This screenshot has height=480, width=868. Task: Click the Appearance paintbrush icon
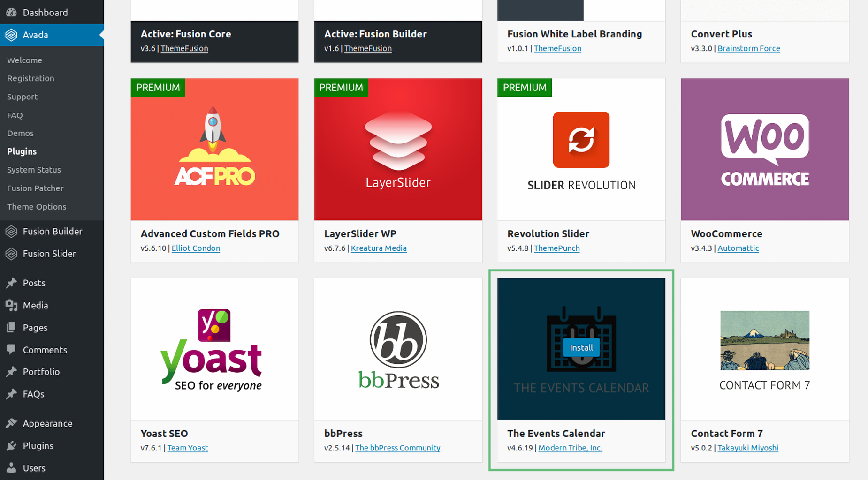pos(11,424)
